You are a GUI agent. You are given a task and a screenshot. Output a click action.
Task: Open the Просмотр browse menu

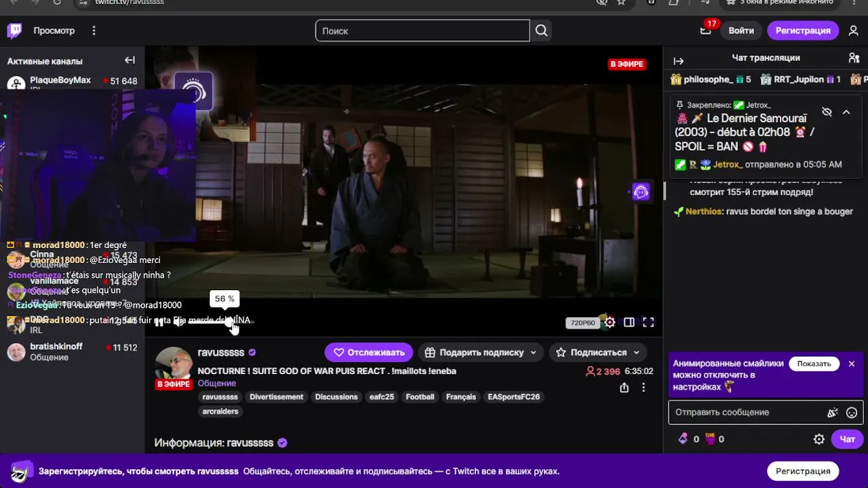[x=54, y=30]
